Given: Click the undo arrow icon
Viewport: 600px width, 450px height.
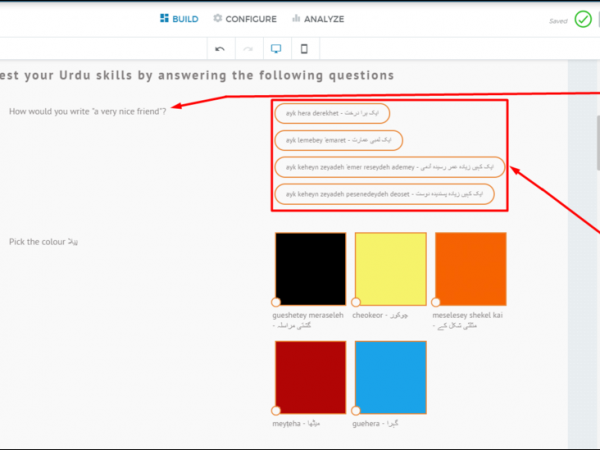Looking at the screenshot, I should pyautogui.click(x=220, y=48).
